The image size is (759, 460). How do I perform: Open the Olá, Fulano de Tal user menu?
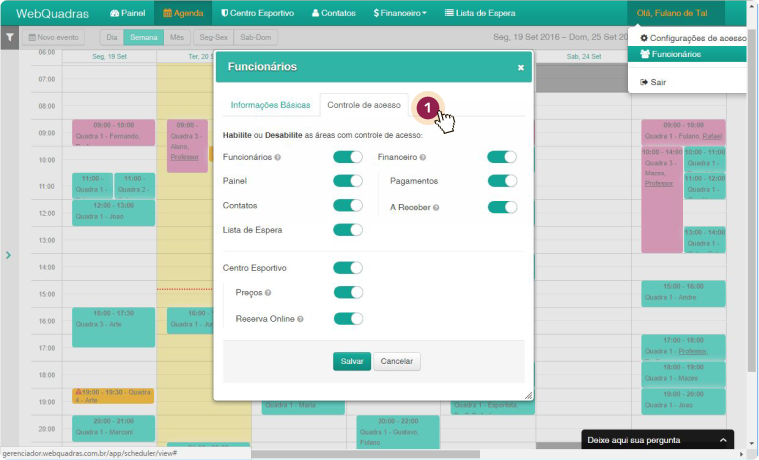674,14
